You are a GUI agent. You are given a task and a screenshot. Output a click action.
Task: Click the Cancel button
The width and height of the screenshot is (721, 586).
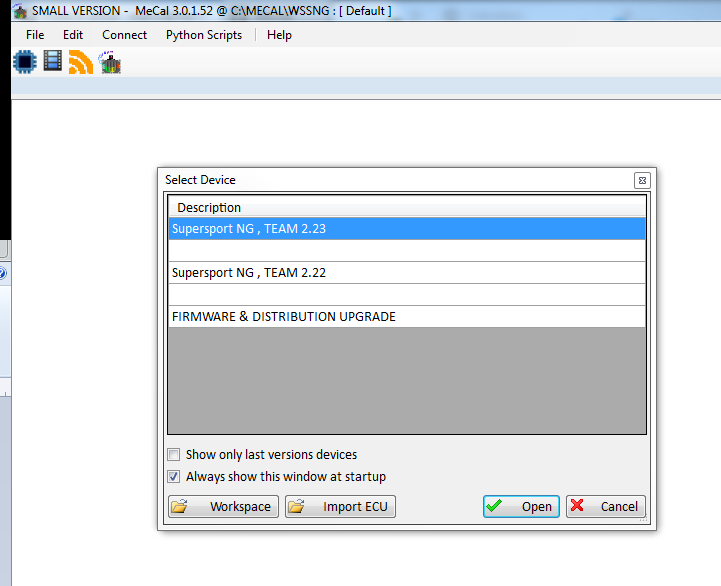click(x=606, y=506)
